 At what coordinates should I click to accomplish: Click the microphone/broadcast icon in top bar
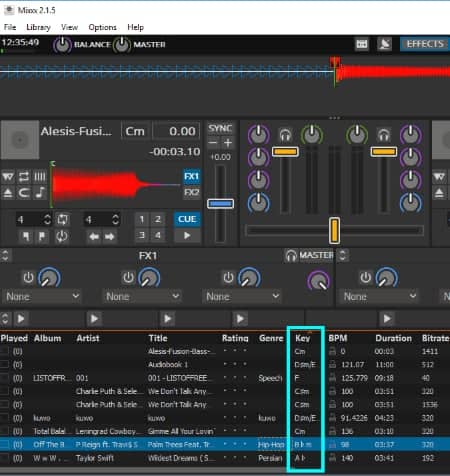point(384,44)
